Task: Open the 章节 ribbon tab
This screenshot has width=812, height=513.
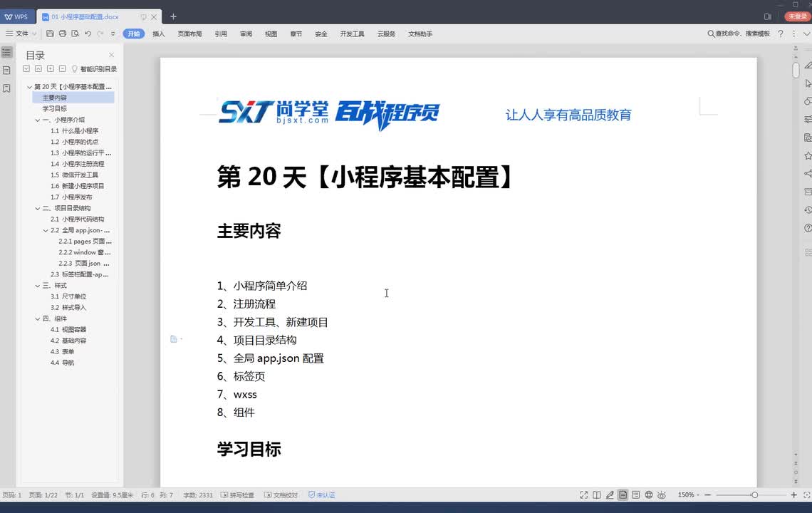Action: tap(296, 33)
